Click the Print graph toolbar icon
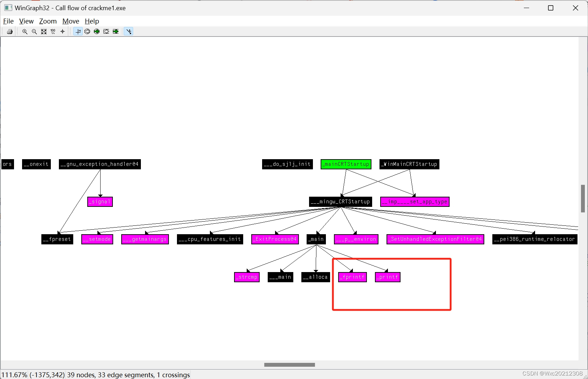 [10, 32]
